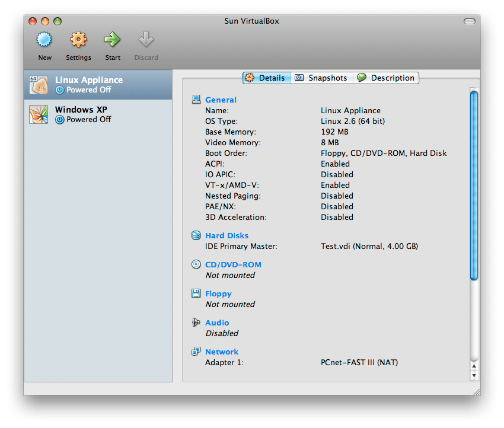Screen dimensions: 504x428
Task: Click 'Floppy, CD/DVD-ROM, Hard Disk' boot order
Action: click(384, 154)
